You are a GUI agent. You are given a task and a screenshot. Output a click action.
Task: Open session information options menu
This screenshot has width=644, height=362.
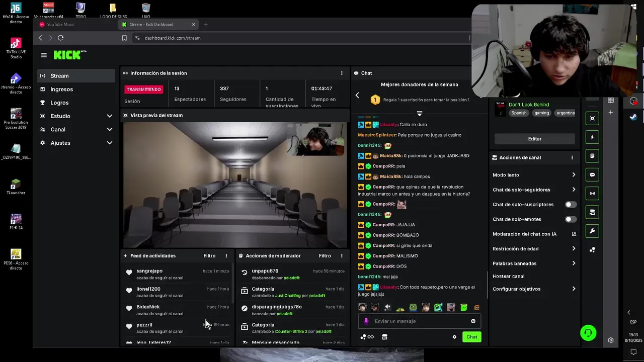coord(342,73)
